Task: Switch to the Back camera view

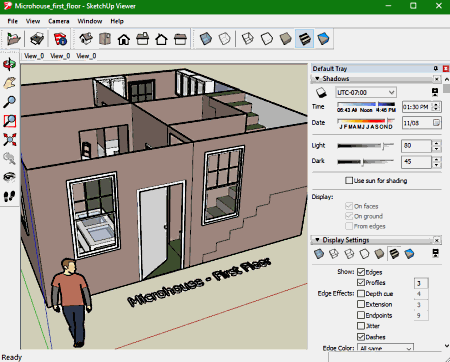Action: pos(161,39)
